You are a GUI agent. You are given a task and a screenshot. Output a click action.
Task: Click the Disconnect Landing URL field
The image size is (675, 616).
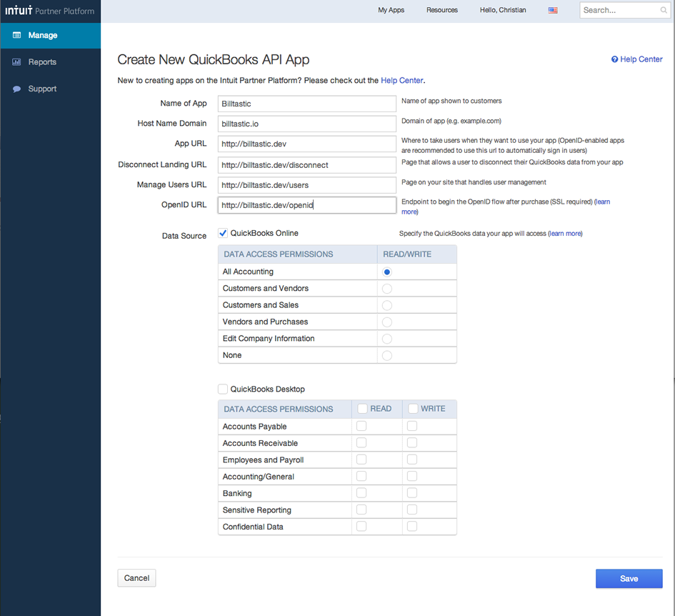coord(307,165)
